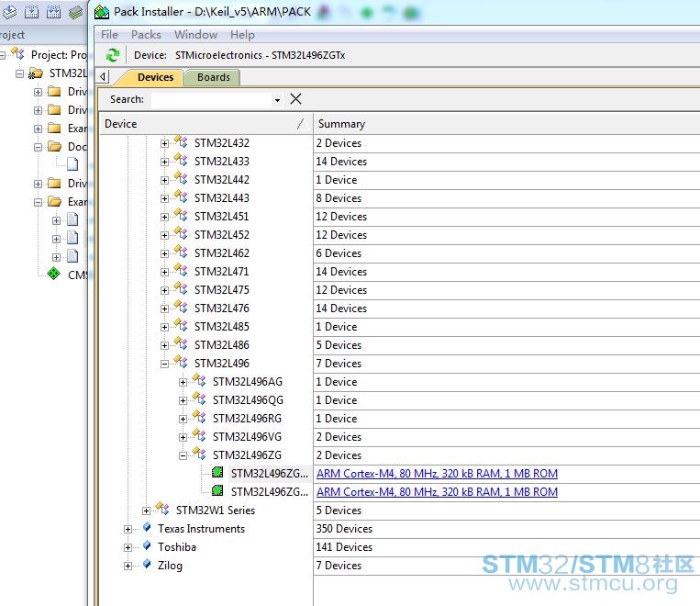Screen dimensions: 700x606
Task: Click the STM32L496AG sub-family icon
Action: (199, 380)
